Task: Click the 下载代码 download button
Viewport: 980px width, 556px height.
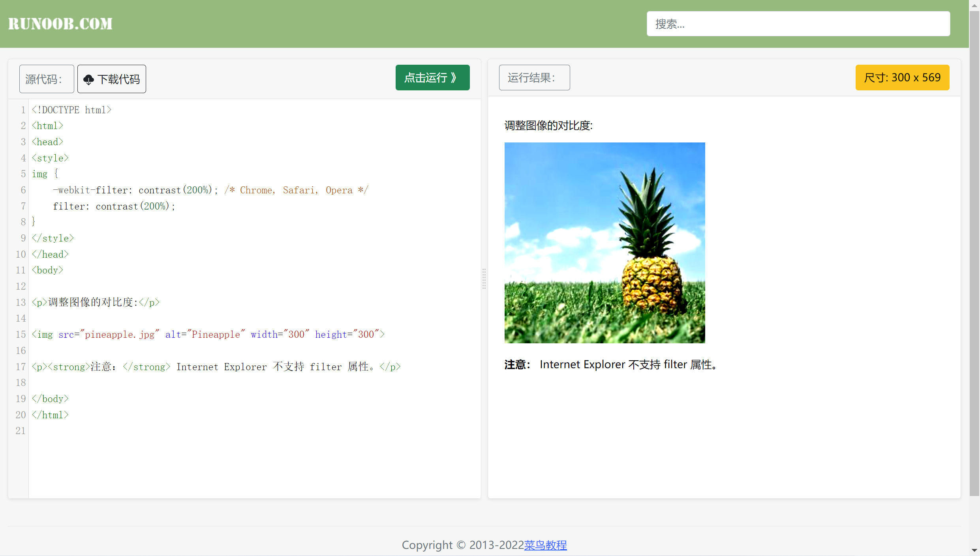Action: point(112,79)
